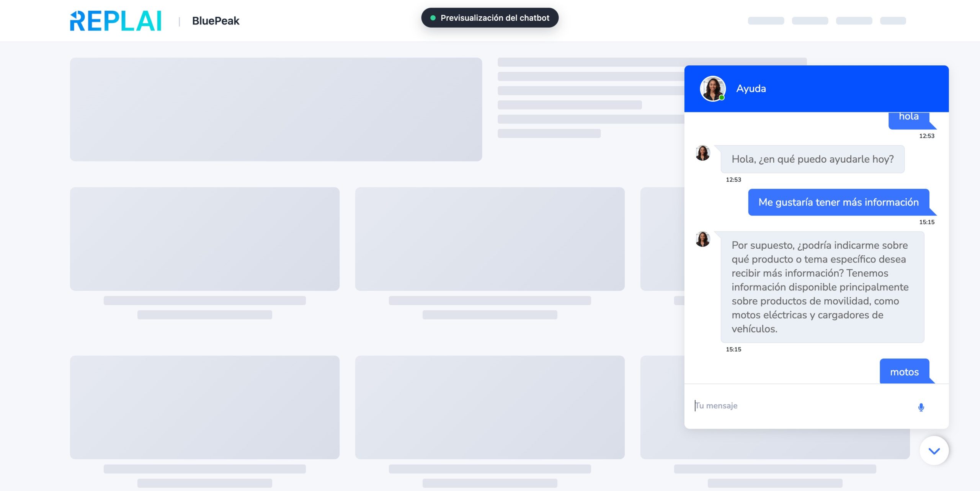This screenshot has width=980, height=491.
Task: Click the green status dot in the preview badge
Action: (433, 18)
